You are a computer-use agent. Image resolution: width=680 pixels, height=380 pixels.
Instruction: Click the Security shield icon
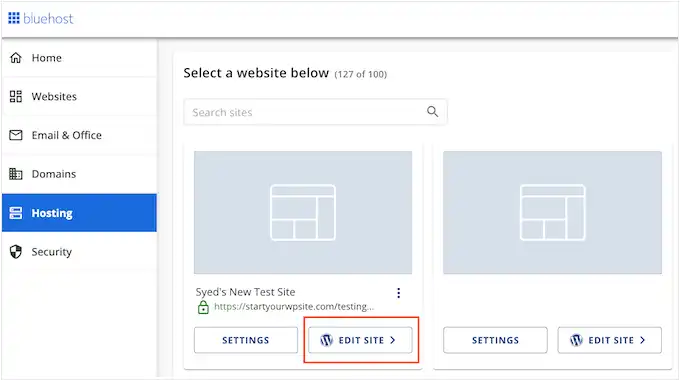16,252
